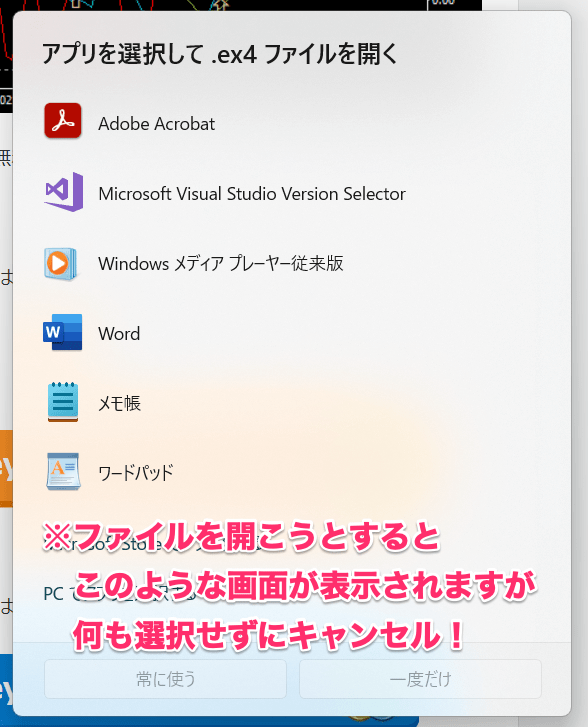
Task: Click Windows メディア プレーヤー従来版 text
Action: (221, 263)
